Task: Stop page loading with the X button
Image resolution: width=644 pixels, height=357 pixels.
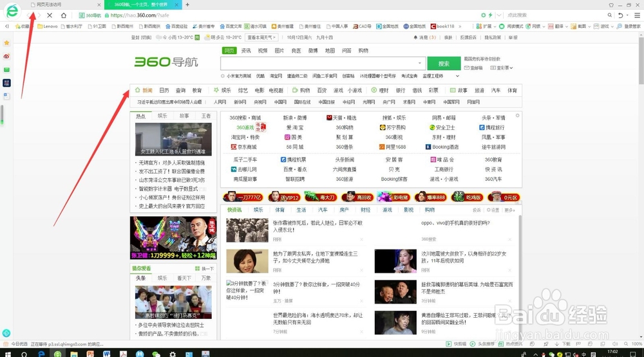Action: pos(50,15)
